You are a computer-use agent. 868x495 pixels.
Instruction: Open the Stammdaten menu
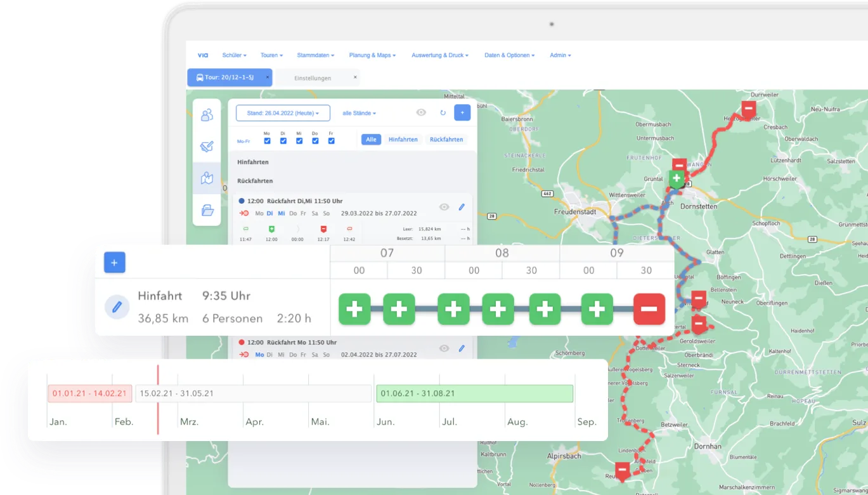pyautogui.click(x=315, y=55)
